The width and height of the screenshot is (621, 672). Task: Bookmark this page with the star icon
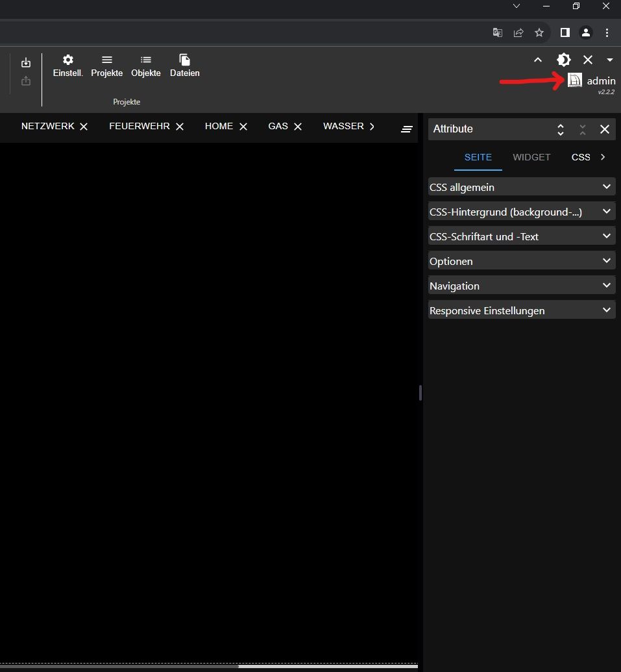[x=539, y=32]
